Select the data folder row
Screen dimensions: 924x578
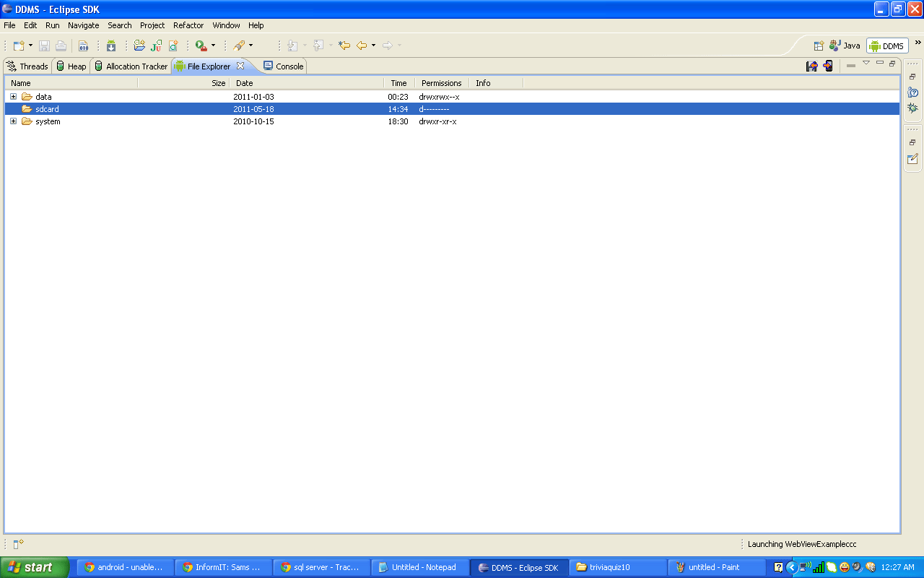[x=452, y=97]
